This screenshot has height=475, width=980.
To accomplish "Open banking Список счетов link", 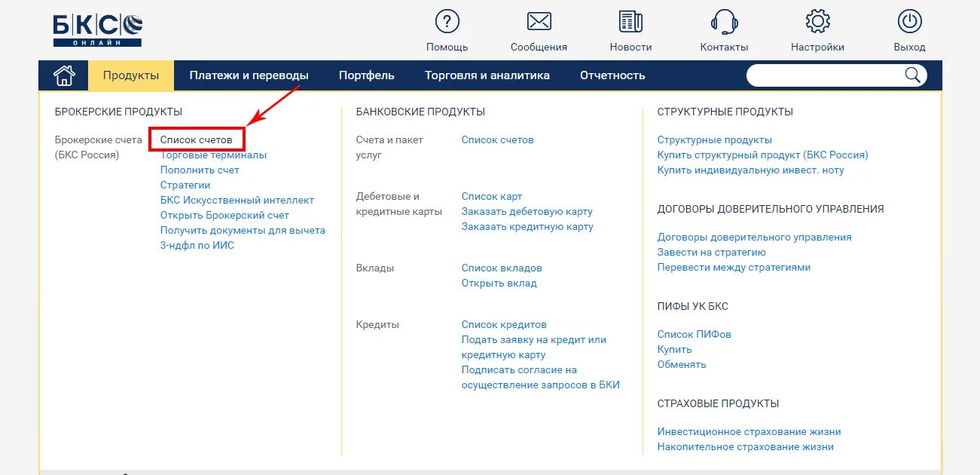I will [498, 139].
